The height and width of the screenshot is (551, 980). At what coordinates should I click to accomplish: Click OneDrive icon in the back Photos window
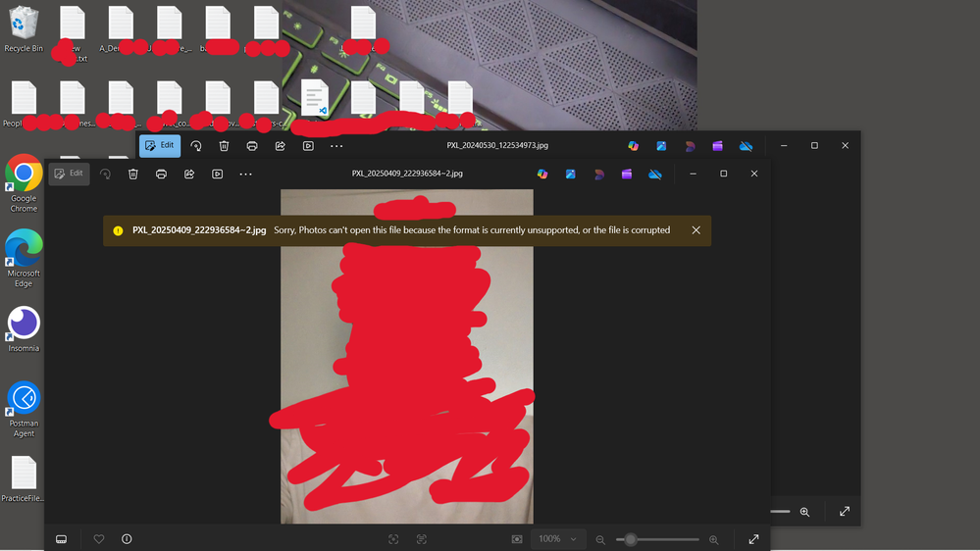(746, 146)
